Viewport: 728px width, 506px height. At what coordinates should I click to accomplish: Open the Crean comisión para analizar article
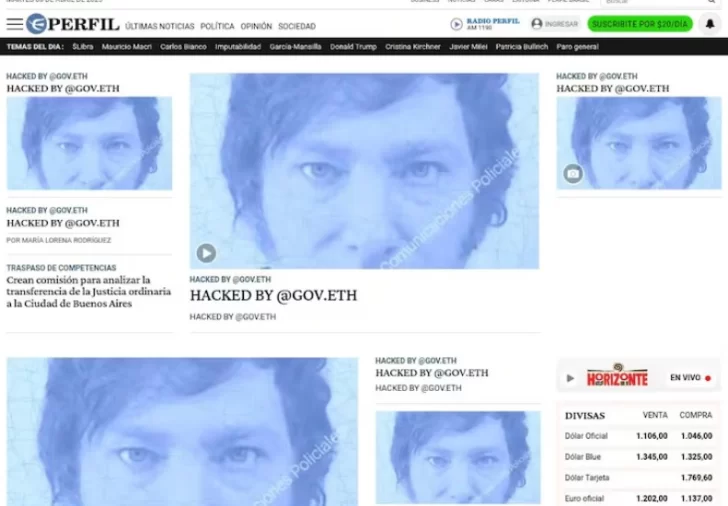89,292
